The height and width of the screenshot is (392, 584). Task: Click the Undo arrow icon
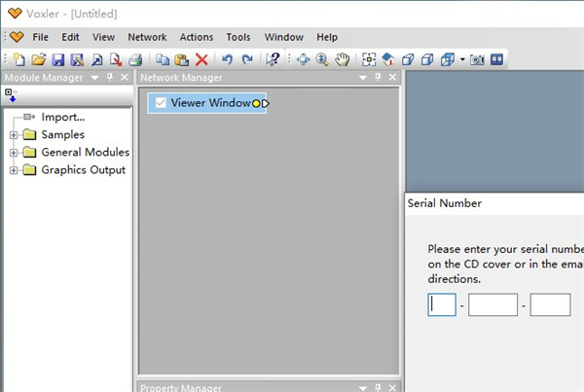coord(227,59)
